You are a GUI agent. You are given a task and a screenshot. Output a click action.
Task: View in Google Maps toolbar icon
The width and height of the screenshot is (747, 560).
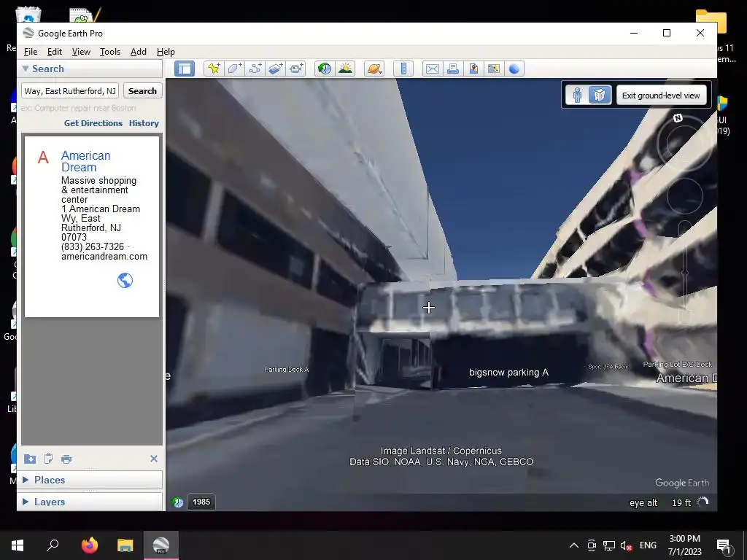(x=494, y=69)
